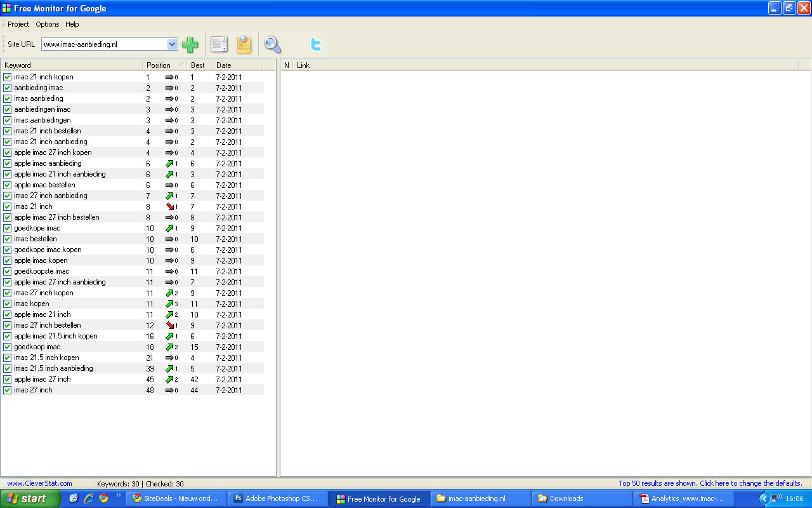The image size is (812, 508).
Task: Click green up arrow for 'imac 27 inch aanbieding'
Action: pyautogui.click(x=169, y=196)
